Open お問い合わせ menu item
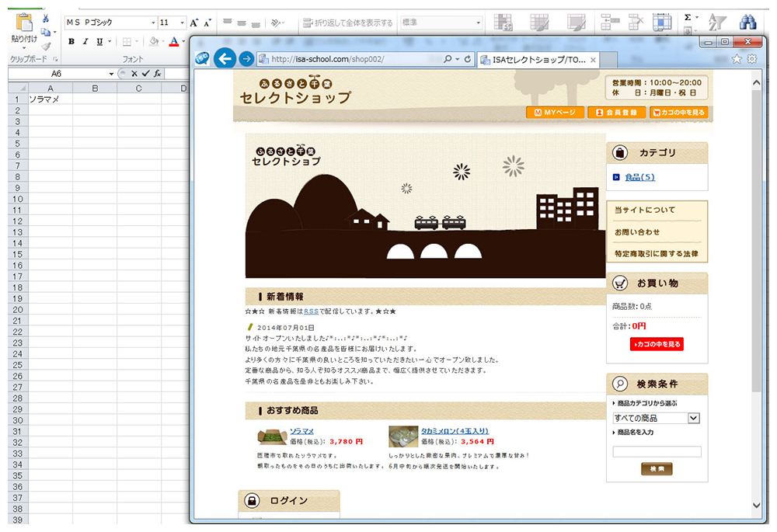 (x=637, y=231)
